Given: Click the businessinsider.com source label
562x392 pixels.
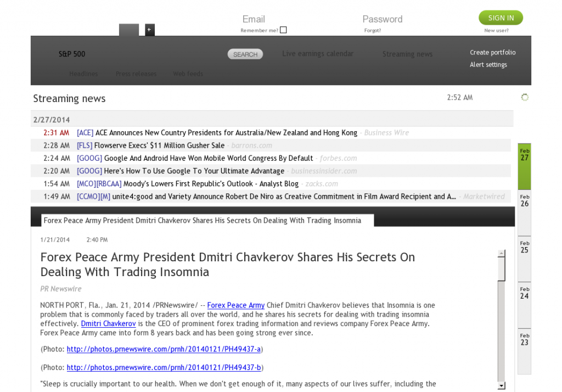Looking at the screenshot, I should coord(324,171).
